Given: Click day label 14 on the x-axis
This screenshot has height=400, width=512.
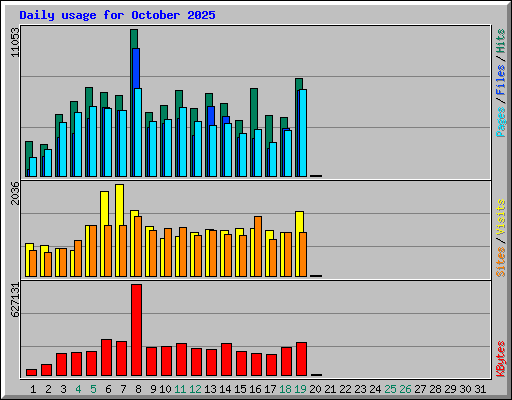Looking at the screenshot, I should (225, 389).
